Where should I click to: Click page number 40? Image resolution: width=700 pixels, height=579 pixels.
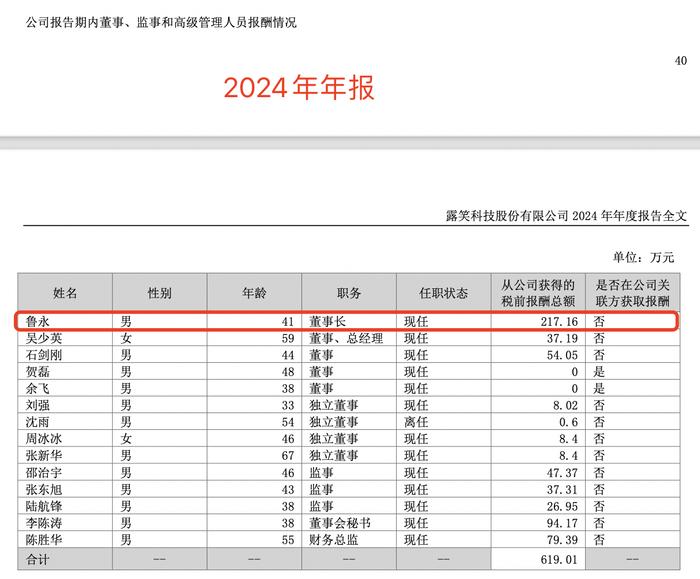pyautogui.click(x=681, y=61)
